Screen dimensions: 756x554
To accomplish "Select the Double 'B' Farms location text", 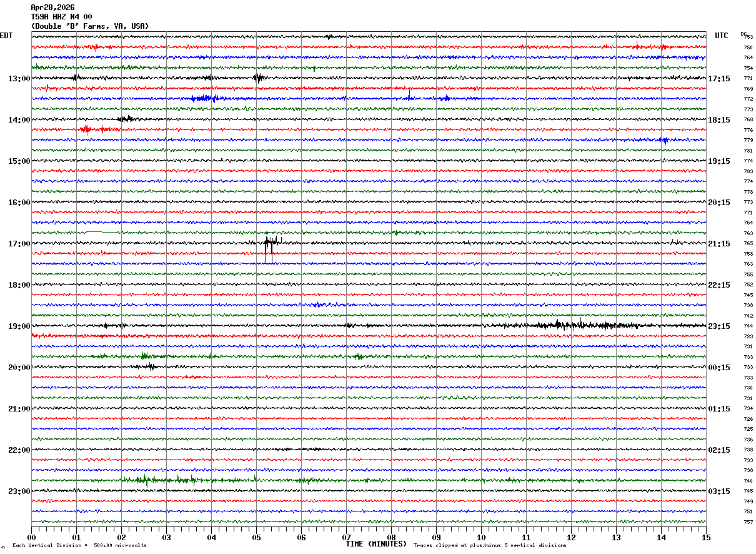I will [x=89, y=26].
